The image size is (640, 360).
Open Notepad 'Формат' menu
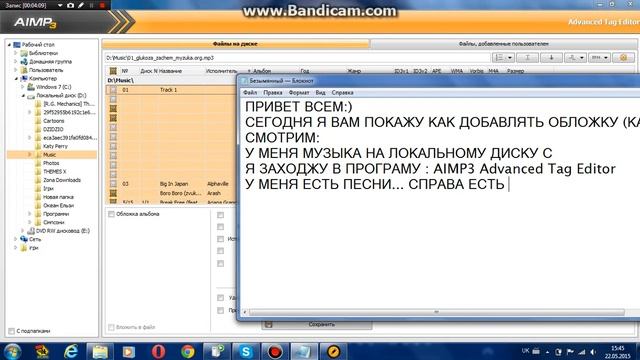point(299,93)
